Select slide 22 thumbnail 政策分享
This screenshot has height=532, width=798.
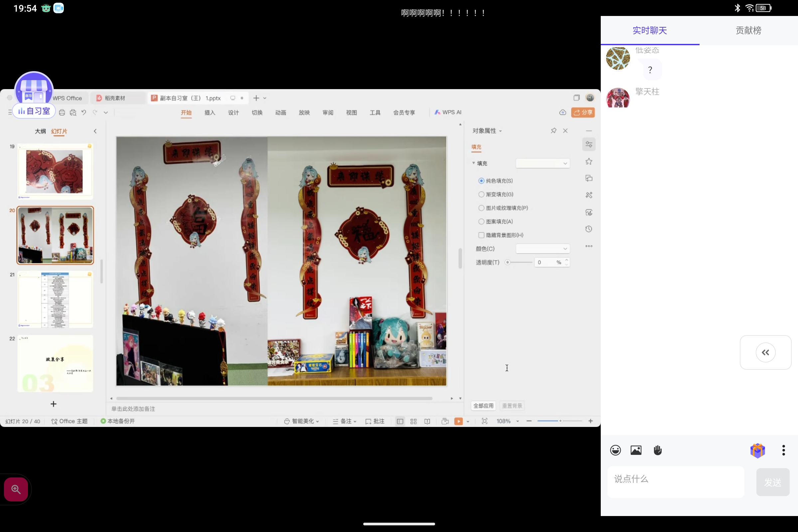click(x=55, y=363)
